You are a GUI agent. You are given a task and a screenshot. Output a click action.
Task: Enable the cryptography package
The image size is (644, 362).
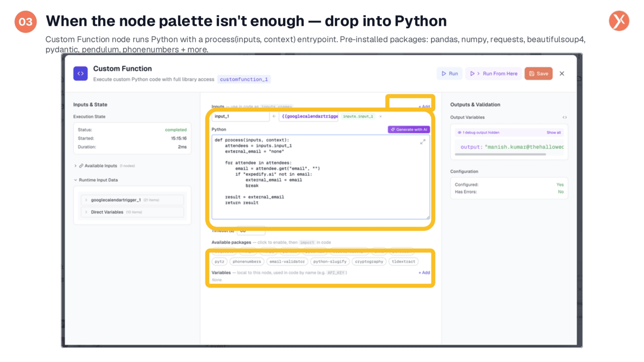(369, 261)
